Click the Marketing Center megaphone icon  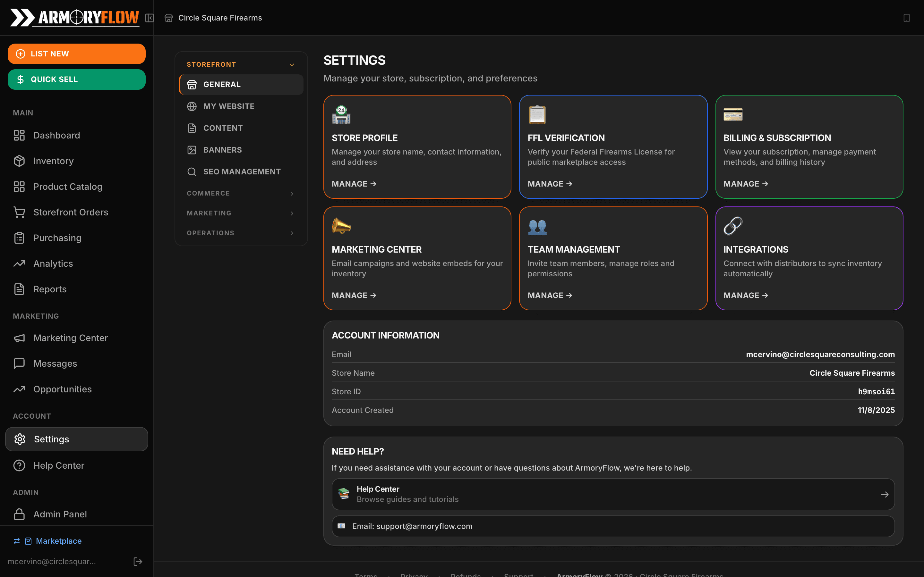pyautogui.click(x=20, y=338)
